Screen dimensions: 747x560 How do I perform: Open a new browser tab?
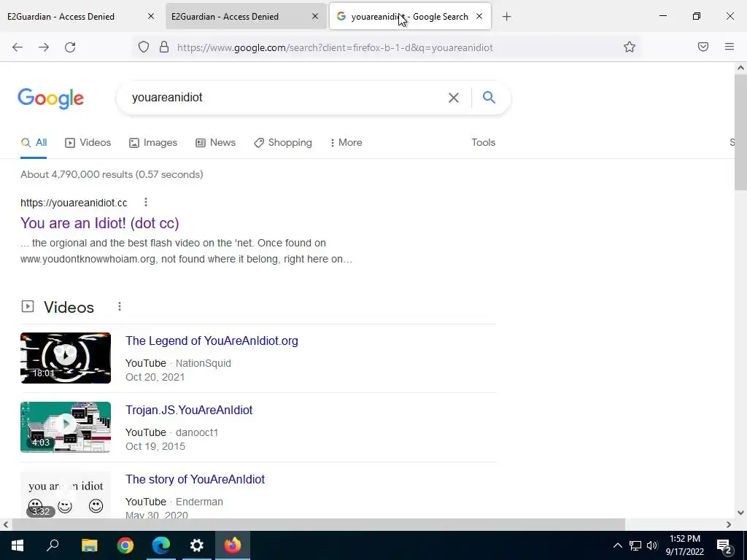507,17
